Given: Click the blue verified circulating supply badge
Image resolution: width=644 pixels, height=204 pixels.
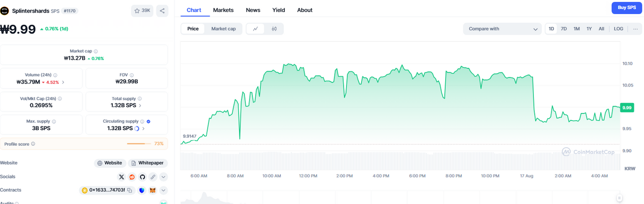Looking at the screenshot, I should pos(148,122).
